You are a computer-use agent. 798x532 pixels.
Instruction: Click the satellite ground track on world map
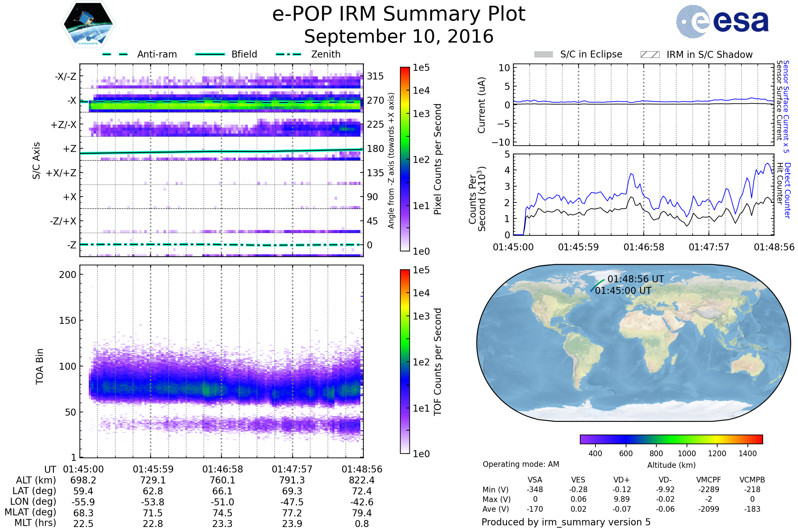click(x=597, y=285)
